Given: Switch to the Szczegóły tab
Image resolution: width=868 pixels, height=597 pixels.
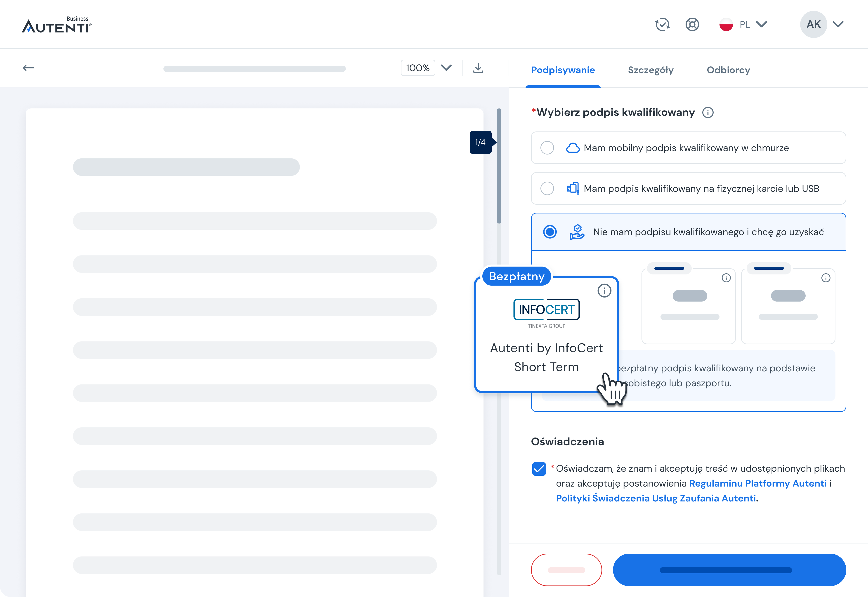Looking at the screenshot, I should (x=651, y=70).
